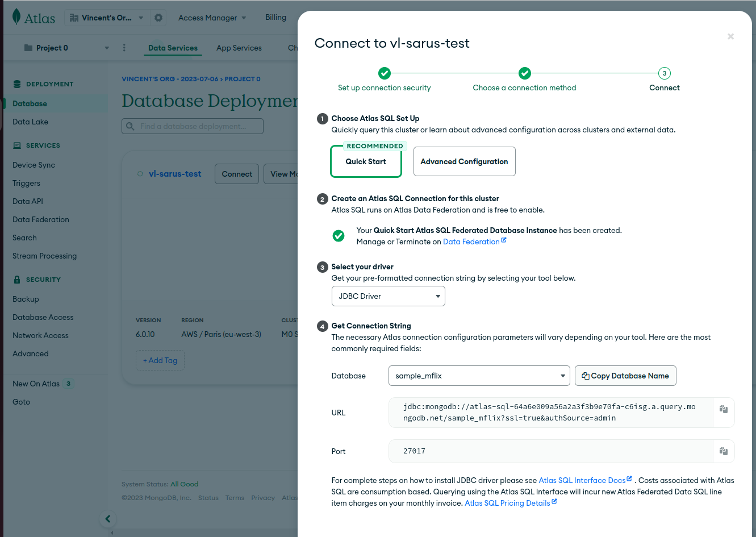Click breadcrumb VINCENT'S ORG - 2023-07-06
Screen dimensions: 756x537
tap(170, 79)
